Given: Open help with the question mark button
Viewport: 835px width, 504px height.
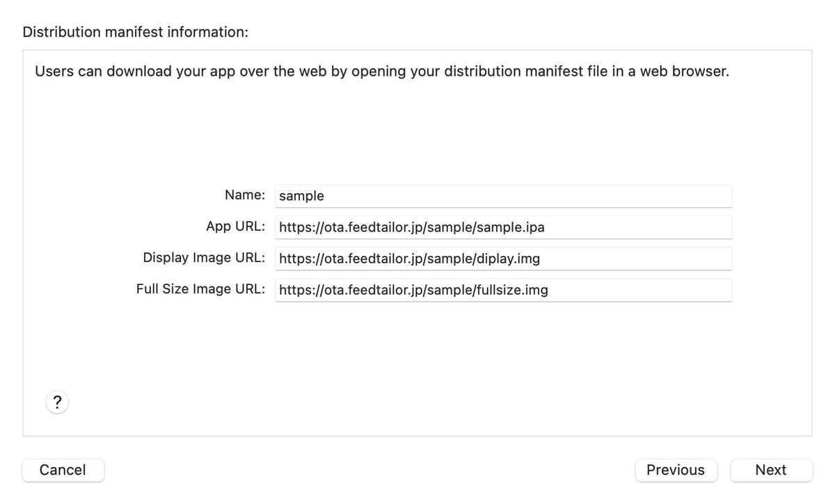Looking at the screenshot, I should tap(57, 402).
